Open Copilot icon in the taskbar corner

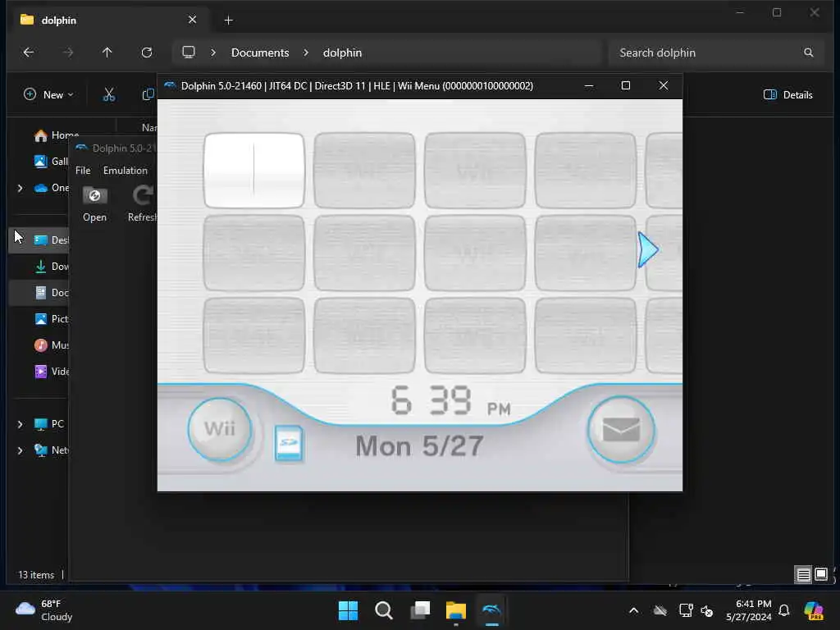814,610
